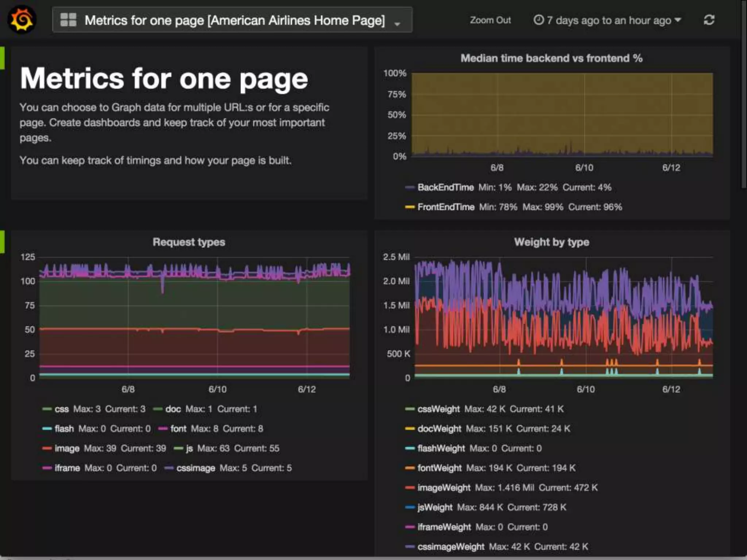Click green row handle beside Metrics panel
This screenshot has width=747, height=560.
(x=2, y=58)
